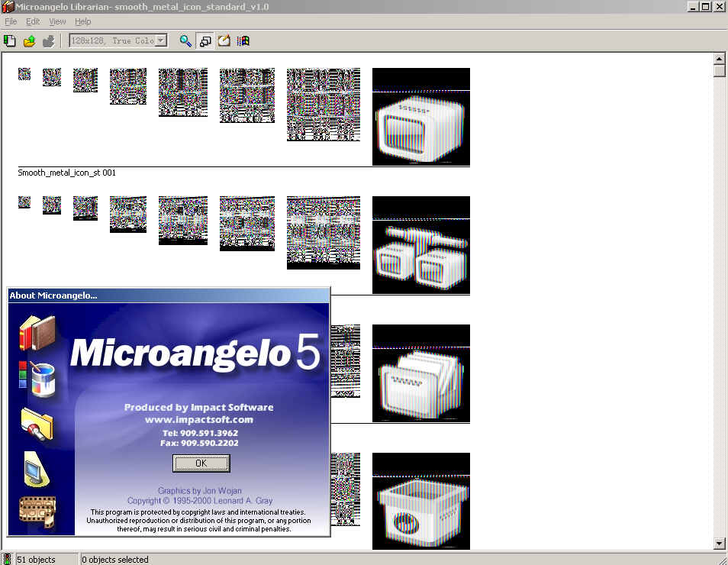This screenshot has width=728, height=565.
Task: Open the File menu
Action: coord(11,21)
